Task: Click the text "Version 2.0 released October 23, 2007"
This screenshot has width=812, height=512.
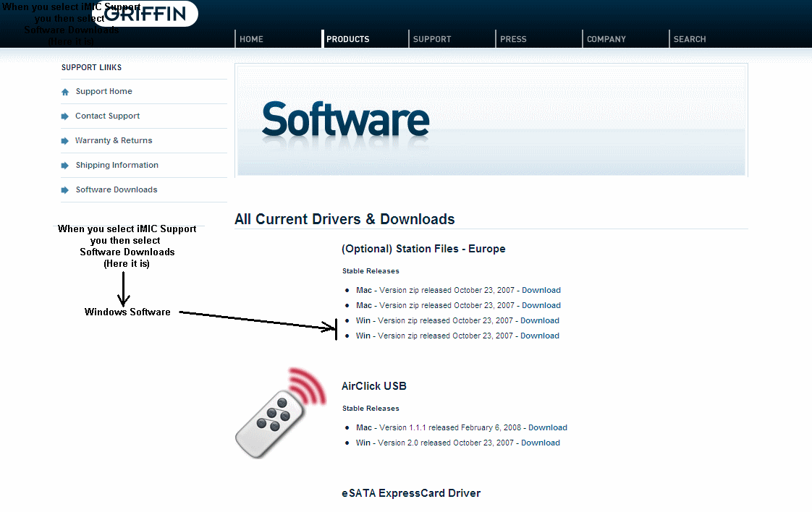Action: pyautogui.click(x=446, y=443)
